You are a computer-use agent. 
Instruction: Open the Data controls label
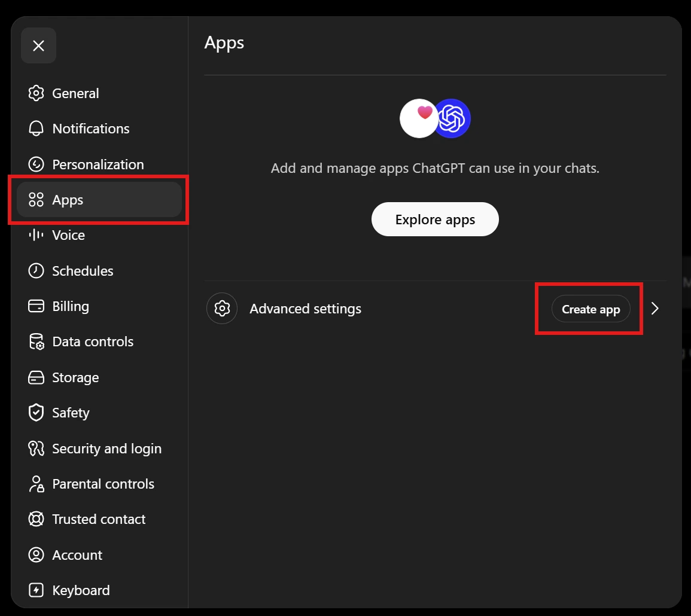click(x=93, y=341)
